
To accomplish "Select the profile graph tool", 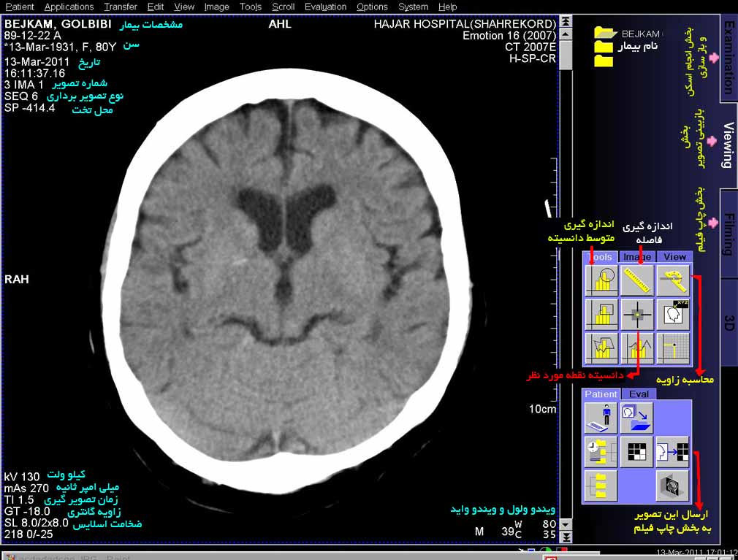I will click(637, 348).
